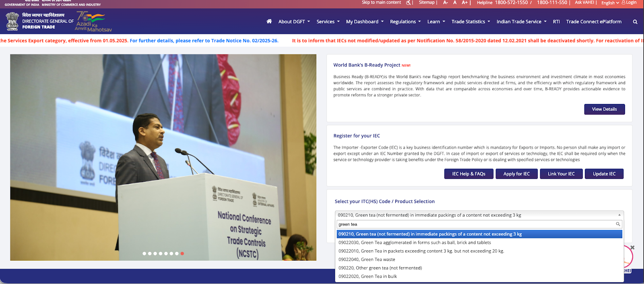Open the Regulations menu
This screenshot has height=284, width=644.
(405, 22)
